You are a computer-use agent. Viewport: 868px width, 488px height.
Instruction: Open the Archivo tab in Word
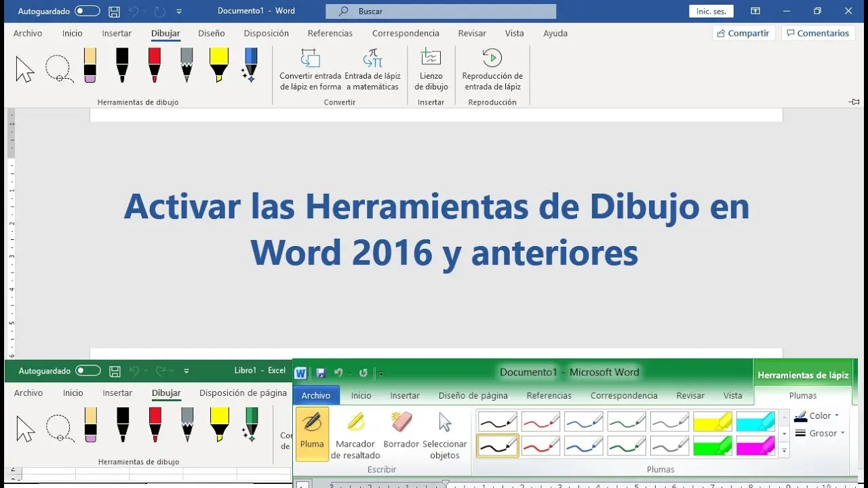28,33
